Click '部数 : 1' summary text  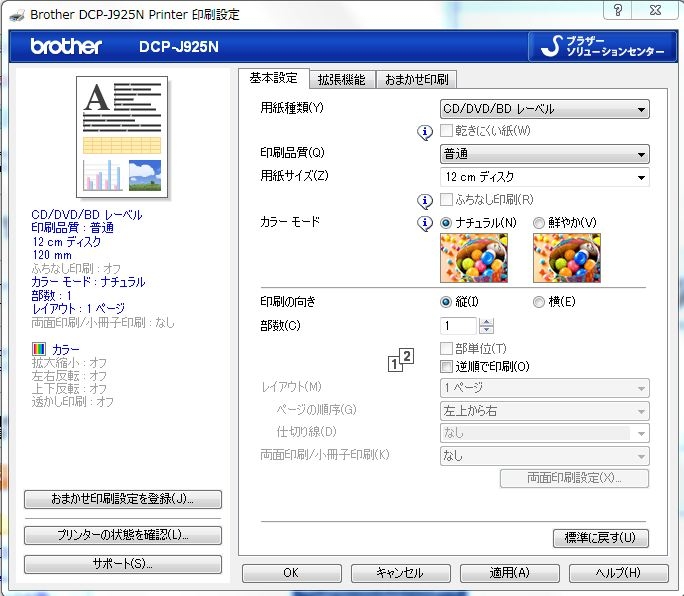pos(51,295)
